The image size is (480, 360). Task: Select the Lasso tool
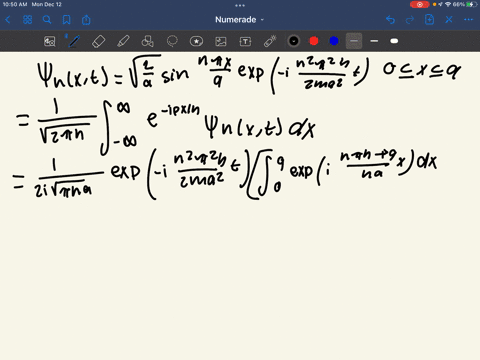pos(172,41)
